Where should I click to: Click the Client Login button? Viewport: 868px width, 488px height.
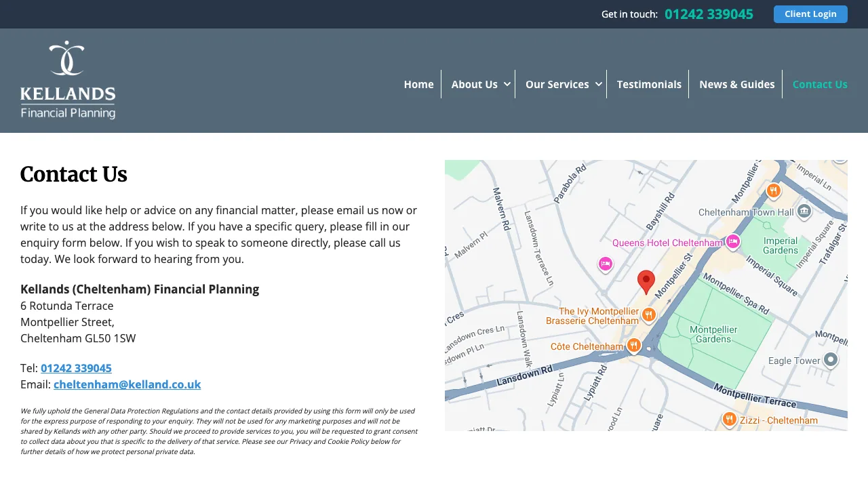click(x=810, y=14)
